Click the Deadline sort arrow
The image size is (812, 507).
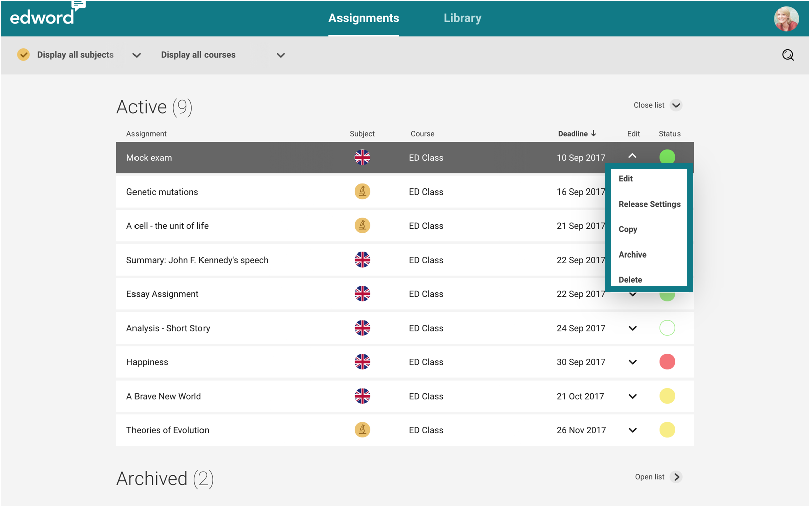[594, 134]
